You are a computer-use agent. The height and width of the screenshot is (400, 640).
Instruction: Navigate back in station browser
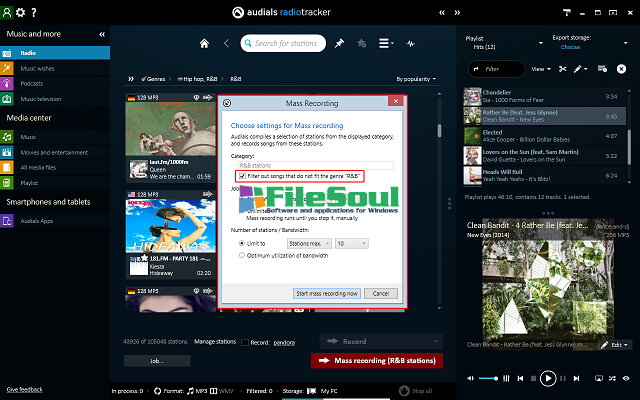[x=227, y=43]
